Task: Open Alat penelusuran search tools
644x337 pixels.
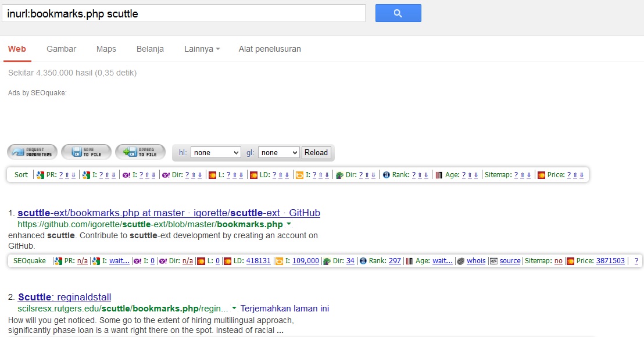Action: 270,49
